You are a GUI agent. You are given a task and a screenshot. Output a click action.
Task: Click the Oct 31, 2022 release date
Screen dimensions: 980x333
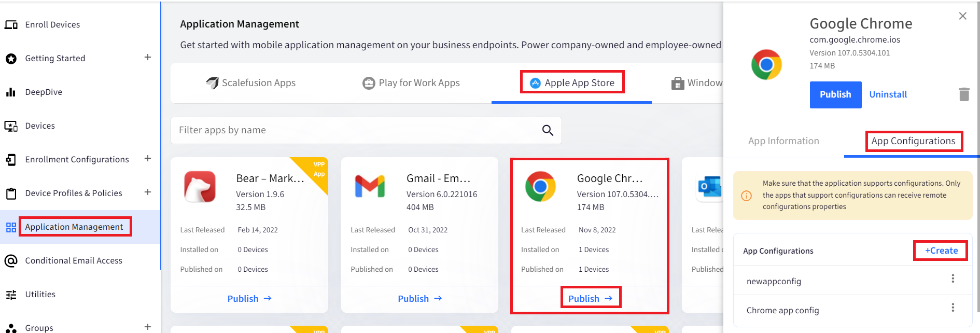(428, 230)
